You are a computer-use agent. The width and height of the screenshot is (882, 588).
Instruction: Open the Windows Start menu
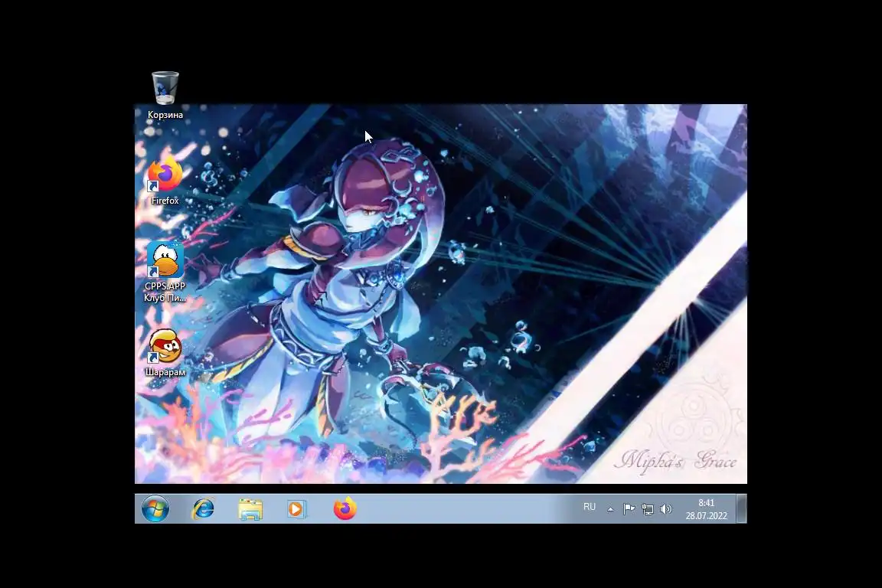coord(155,509)
